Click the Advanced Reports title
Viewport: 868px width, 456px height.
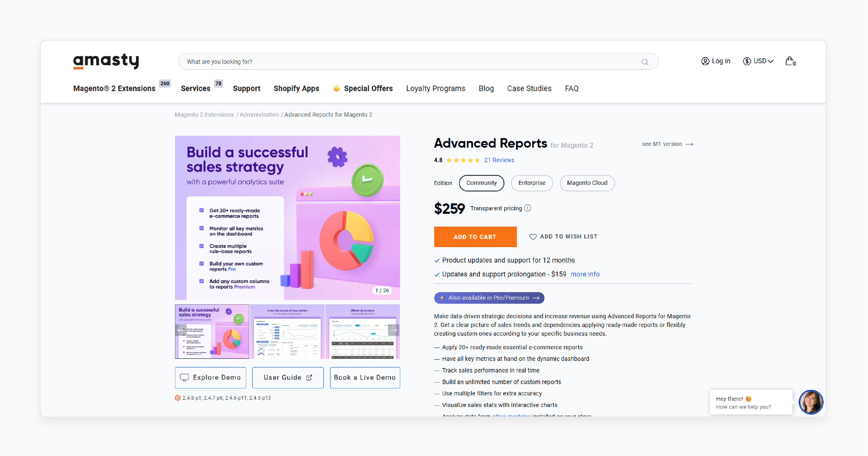(490, 144)
